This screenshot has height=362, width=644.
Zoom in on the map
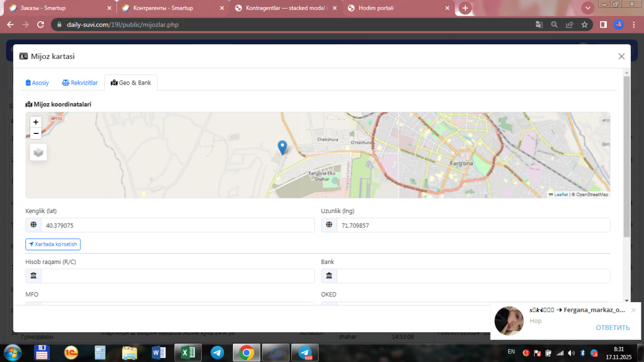(36, 122)
